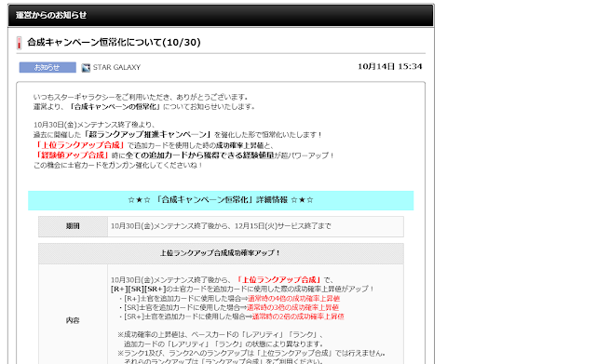Click the title 合成キャンペーン恒常化について(10/30)

114,42
